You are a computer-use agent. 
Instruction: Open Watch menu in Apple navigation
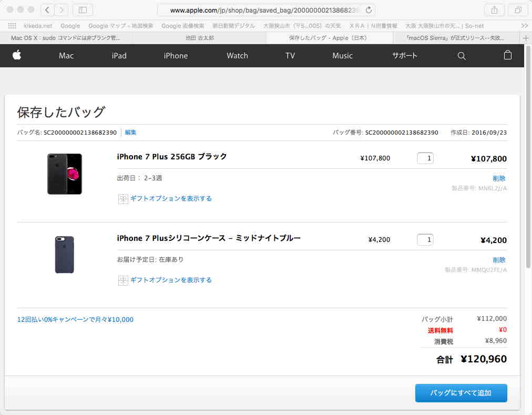[237, 56]
